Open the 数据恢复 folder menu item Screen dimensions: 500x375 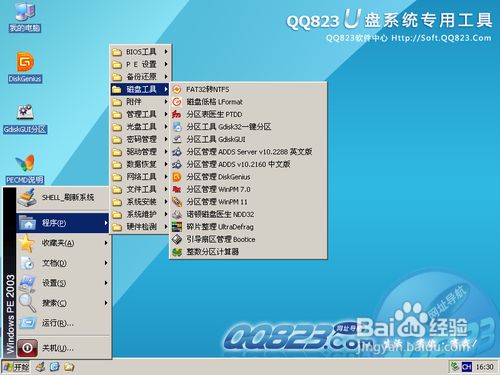(x=140, y=164)
